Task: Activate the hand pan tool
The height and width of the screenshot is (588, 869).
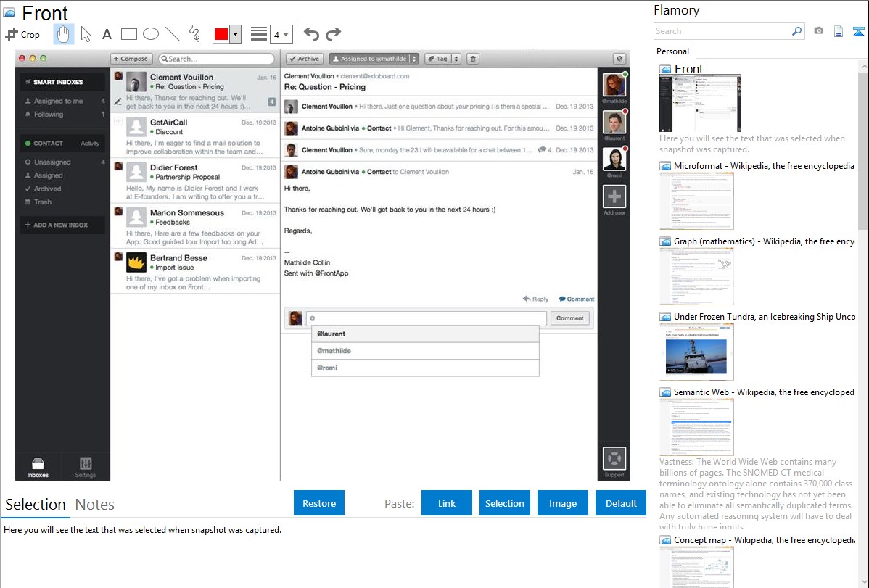Action: point(64,34)
